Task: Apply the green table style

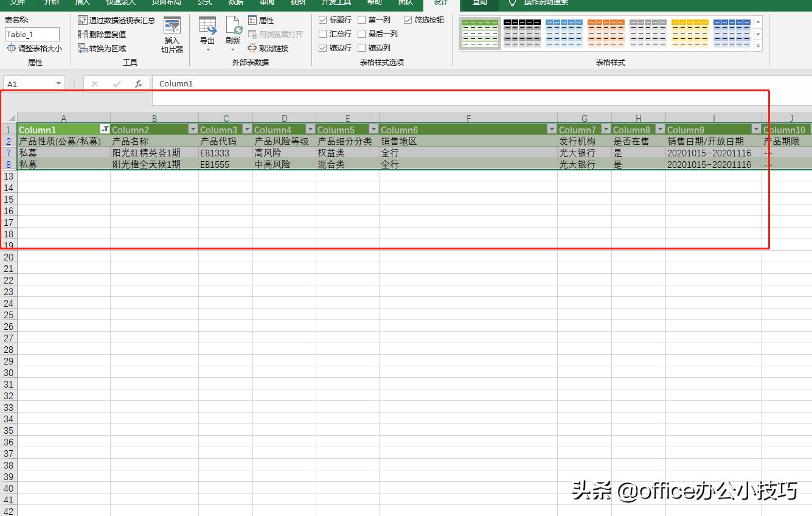Action: (480, 33)
